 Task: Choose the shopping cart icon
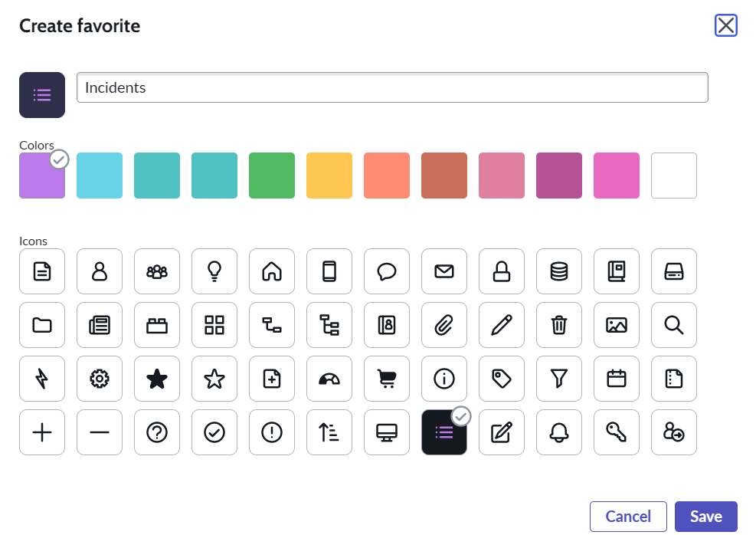(x=387, y=379)
